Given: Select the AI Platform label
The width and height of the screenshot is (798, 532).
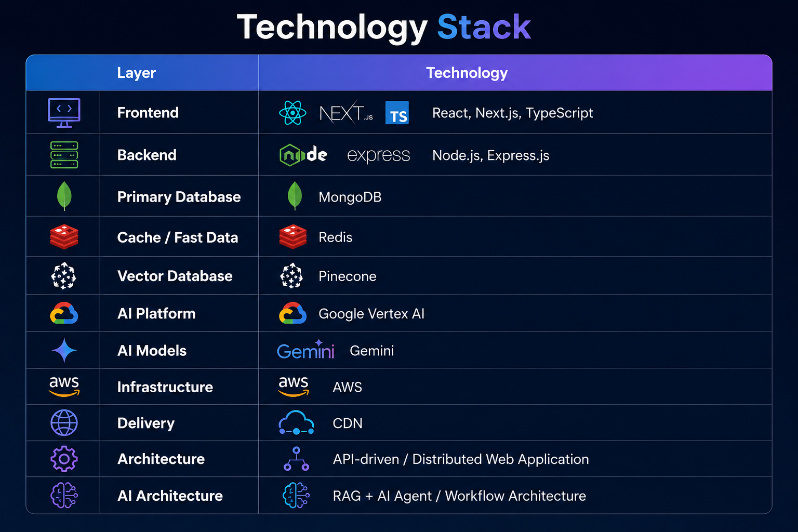Looking at the screenshot, I should (157, 313).
